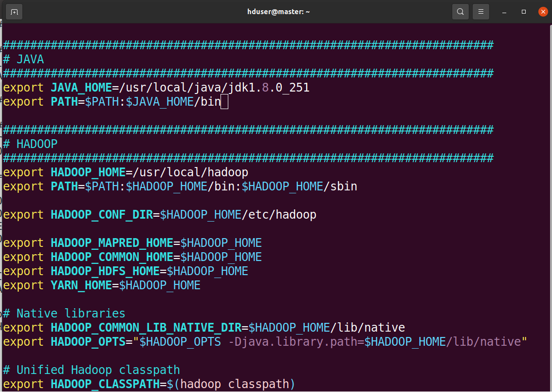Click the HADOOP_CLASSPATH variable name

[x=105, y=384]
